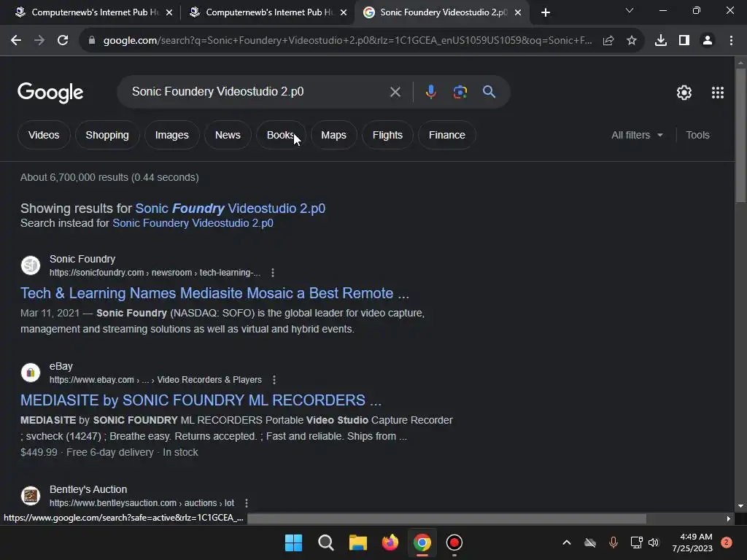747x560 pixels.
Task: Open File Explorer from taskbar
Action: pos(357,542)
